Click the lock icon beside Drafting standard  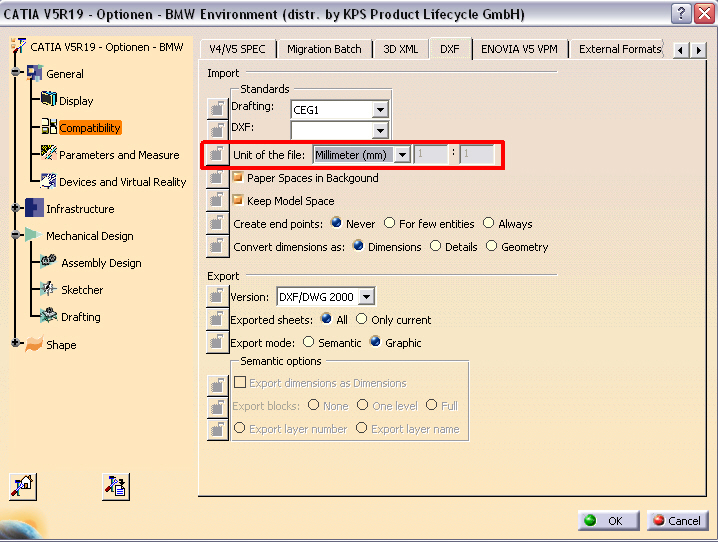click(x=217, y=108)
